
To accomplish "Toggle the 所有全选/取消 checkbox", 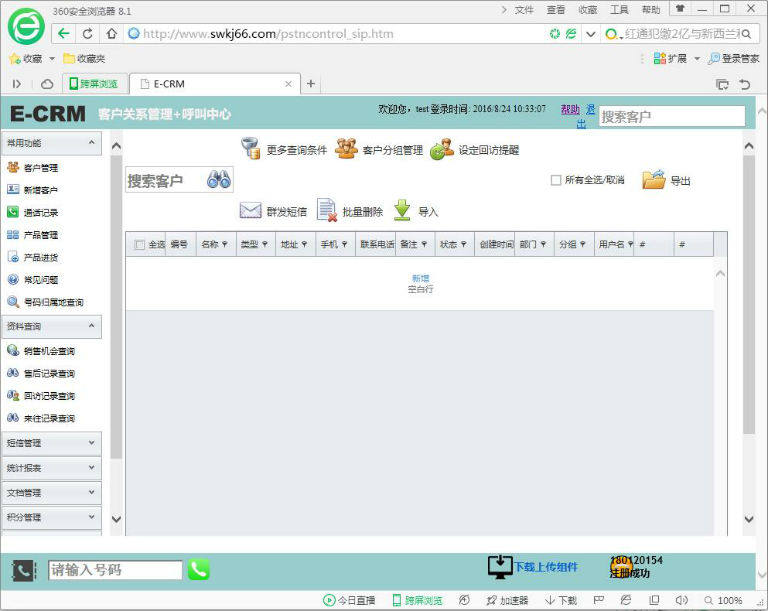I will click(556, 181).
